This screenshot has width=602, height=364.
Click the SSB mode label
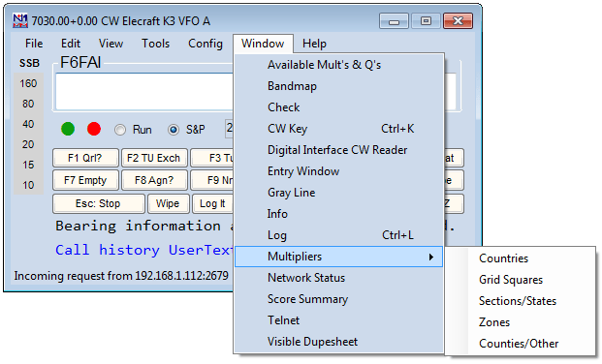point(29,63)
